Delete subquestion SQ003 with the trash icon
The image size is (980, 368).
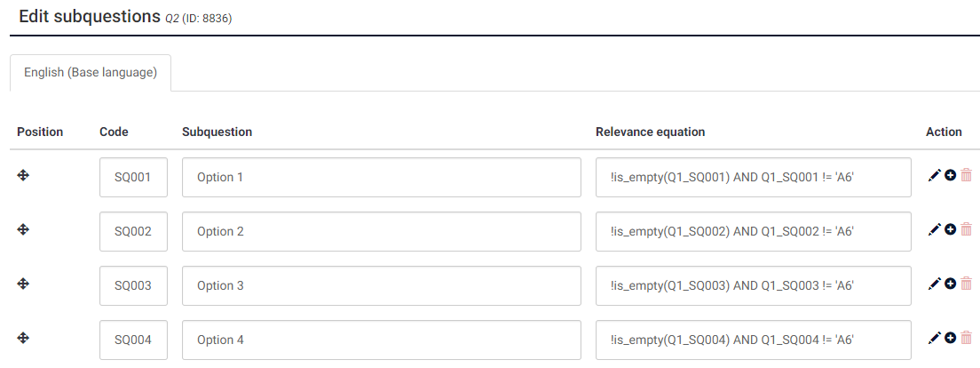[x=966, y=284]
